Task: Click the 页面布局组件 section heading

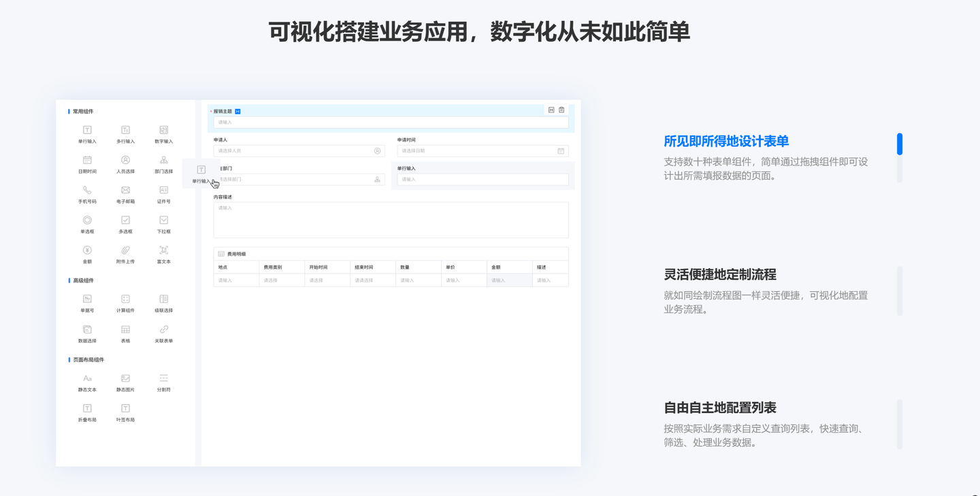Action: [88, 360]
